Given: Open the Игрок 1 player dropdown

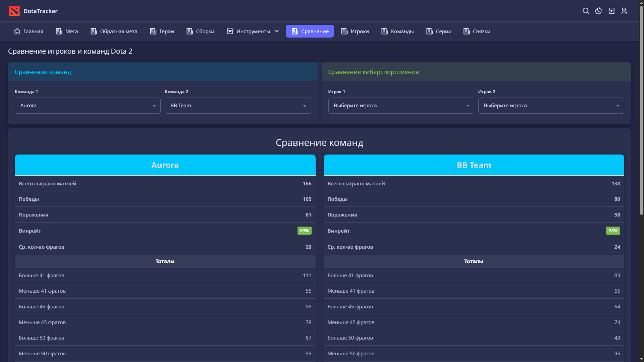Looking at the screenshot, I should (x=401, y=106).
